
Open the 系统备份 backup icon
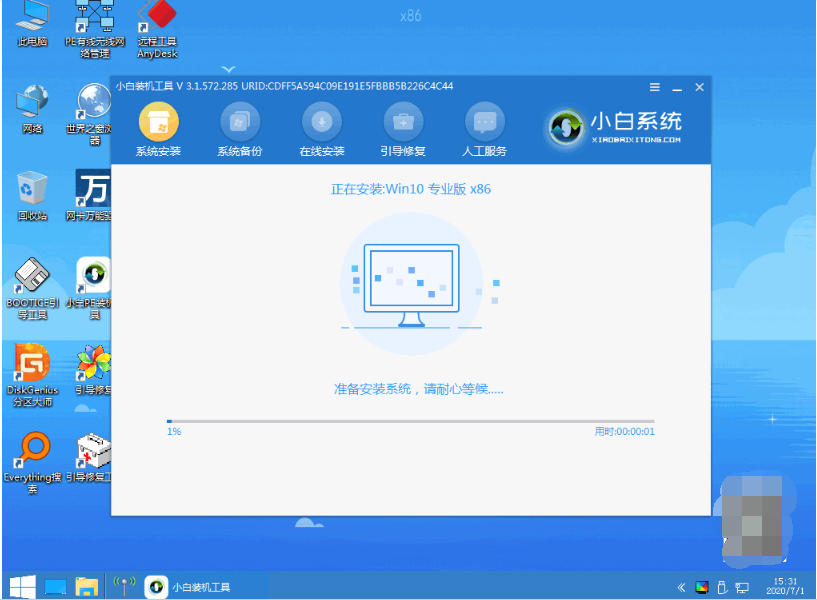click(x=240, y=122)
